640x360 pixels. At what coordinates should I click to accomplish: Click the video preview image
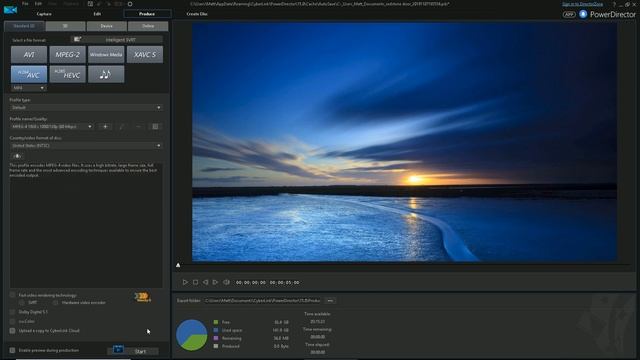pyautogui.click(x=404, y=142)
